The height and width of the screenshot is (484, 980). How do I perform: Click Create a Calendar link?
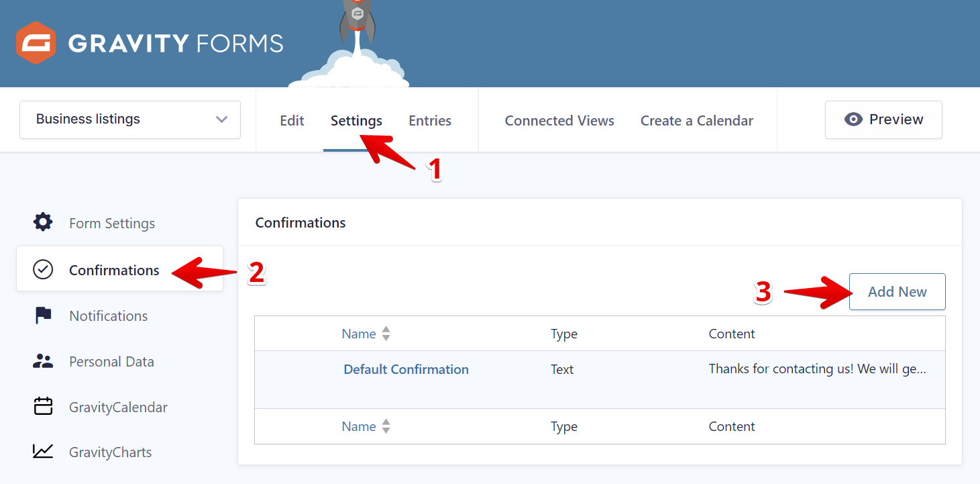(x=696, y=121)
